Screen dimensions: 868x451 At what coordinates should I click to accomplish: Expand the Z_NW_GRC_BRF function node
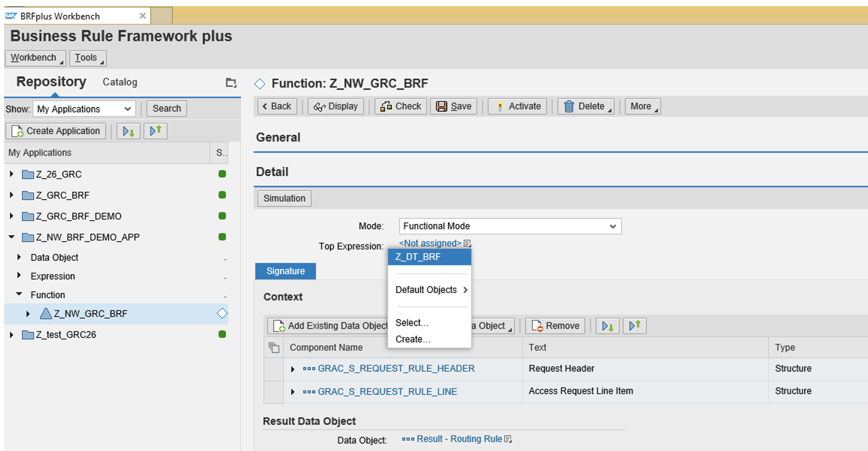click(x=28, y=313)
